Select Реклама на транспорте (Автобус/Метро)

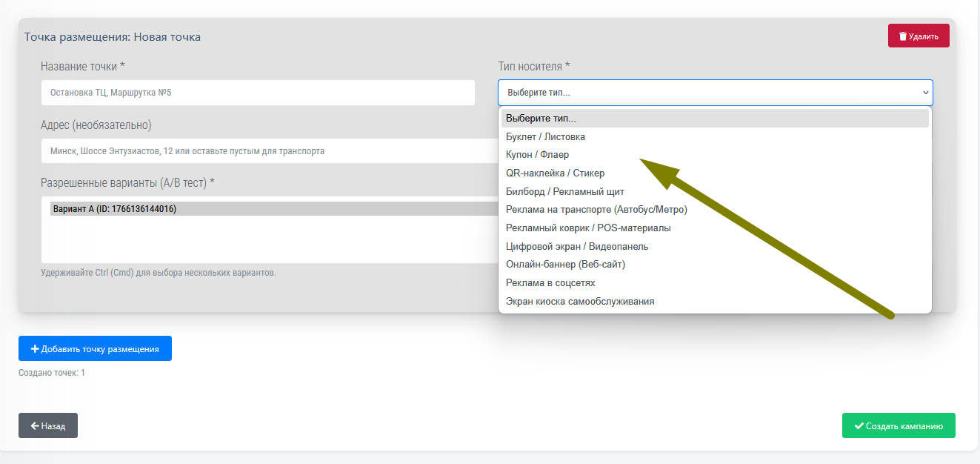pos(596,210)
